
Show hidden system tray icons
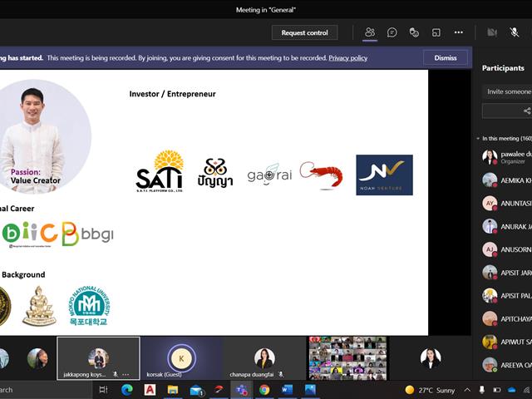tap(467, 390)
